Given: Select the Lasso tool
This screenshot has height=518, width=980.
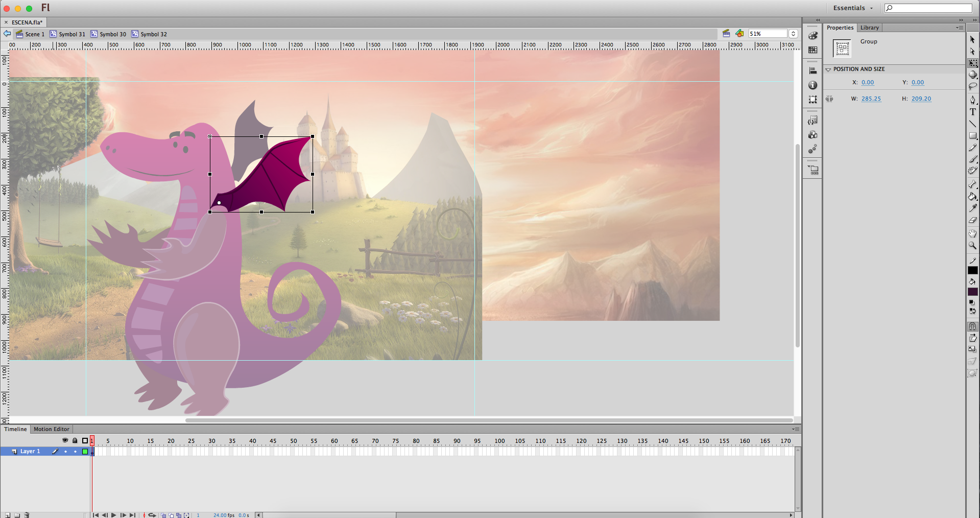Looking at the screenshot, I should tap(972, 86).
